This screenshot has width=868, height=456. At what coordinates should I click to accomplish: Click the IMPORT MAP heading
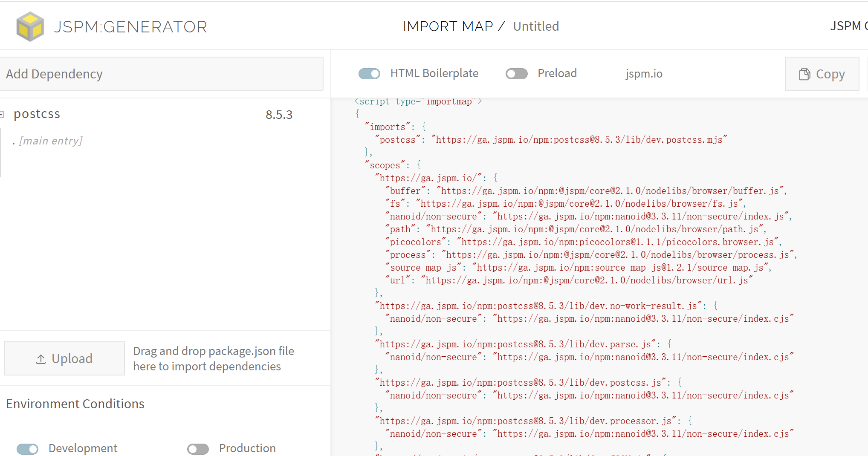coord(448,26)
